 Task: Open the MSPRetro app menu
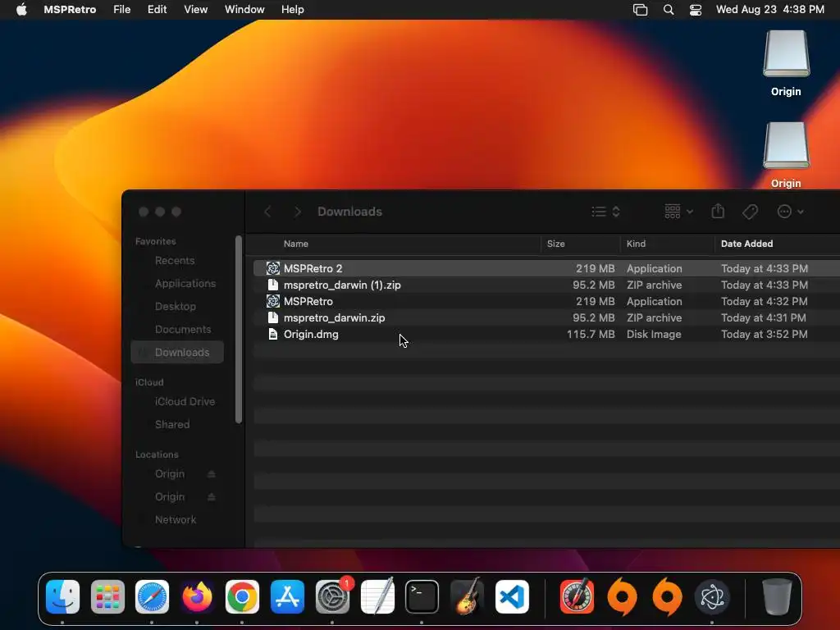tap(70, 9)
